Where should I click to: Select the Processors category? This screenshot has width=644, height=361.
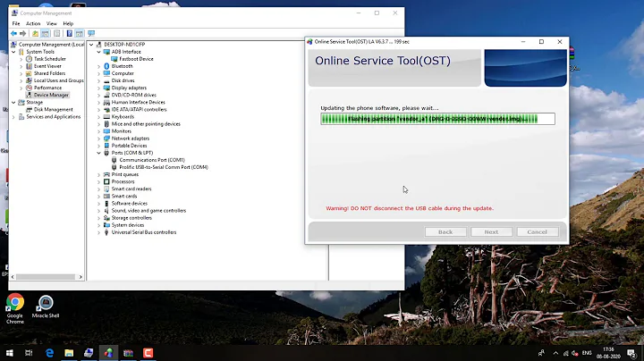tap(123, 181)
